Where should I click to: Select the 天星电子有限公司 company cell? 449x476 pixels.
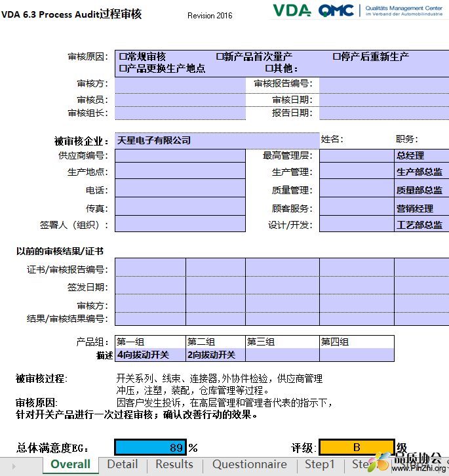pos(217,140)
